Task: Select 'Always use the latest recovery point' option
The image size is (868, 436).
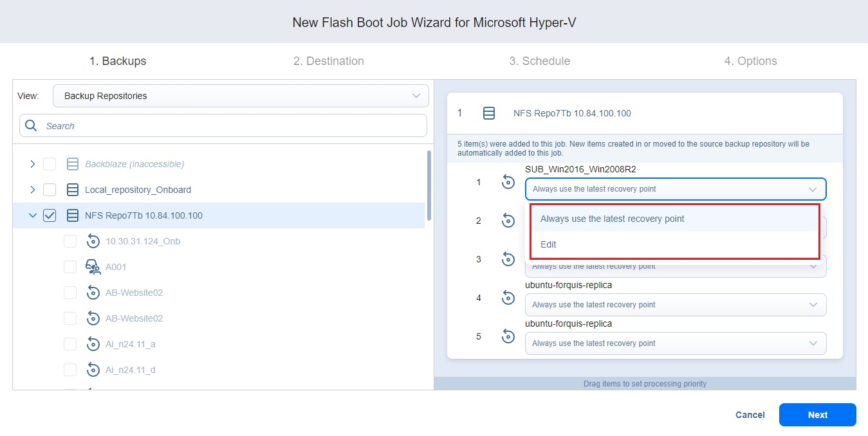Action: (x=612, y=219)
